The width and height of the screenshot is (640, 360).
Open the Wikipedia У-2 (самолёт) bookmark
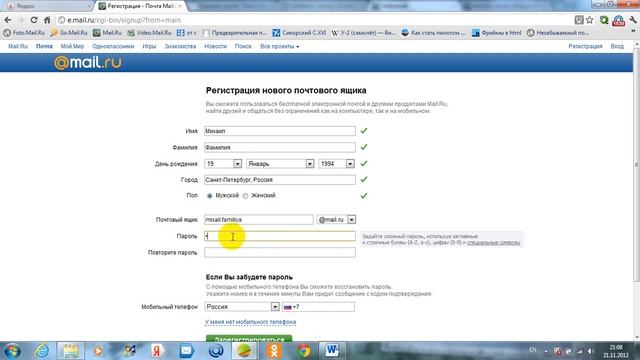363,33
